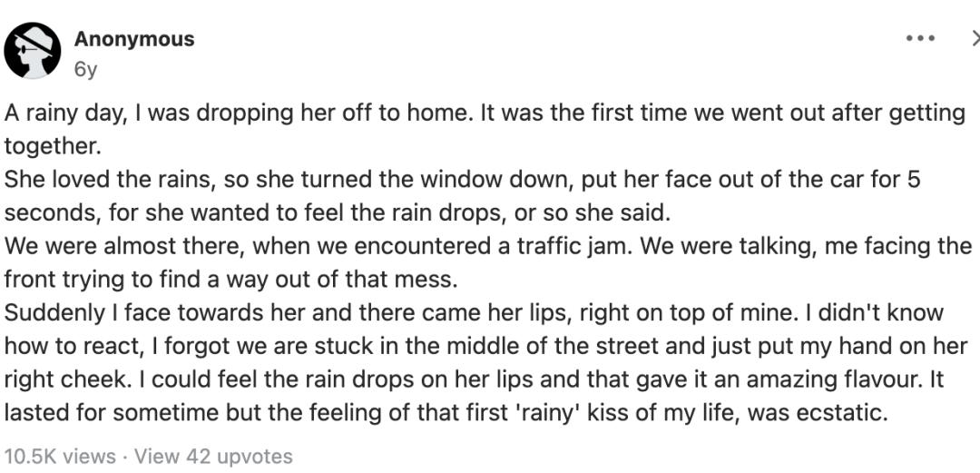Click the Anonymous profile avatar icon
Image resolution: width=980 pixels, height=473 pixels.
coord(33,51)
